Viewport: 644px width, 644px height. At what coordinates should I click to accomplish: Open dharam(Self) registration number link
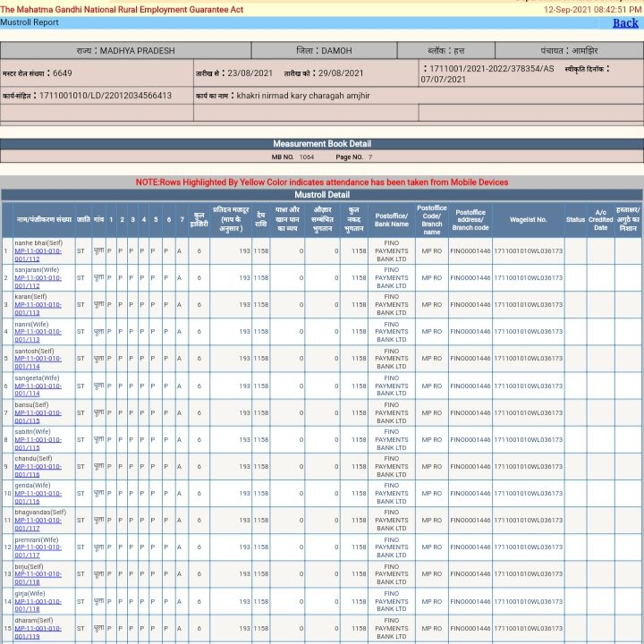pos(38,632)
